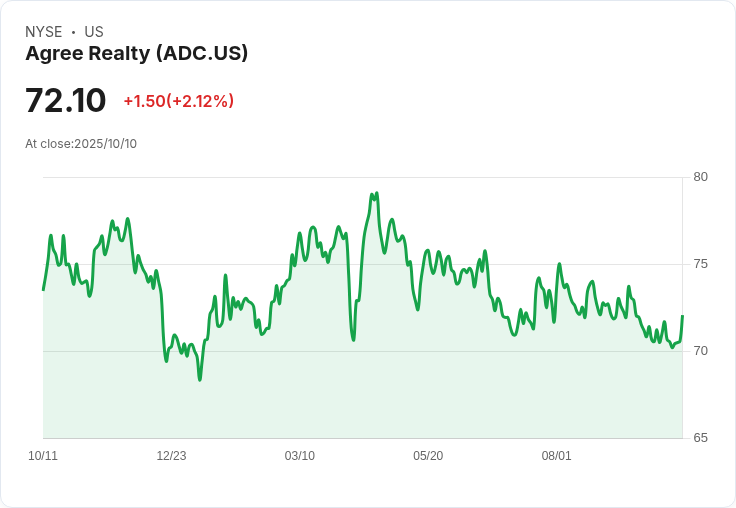The width and height of the screenshot is (736, 508).
Task: Select the 12/23 date on x-axis
Action: [171, 456]
